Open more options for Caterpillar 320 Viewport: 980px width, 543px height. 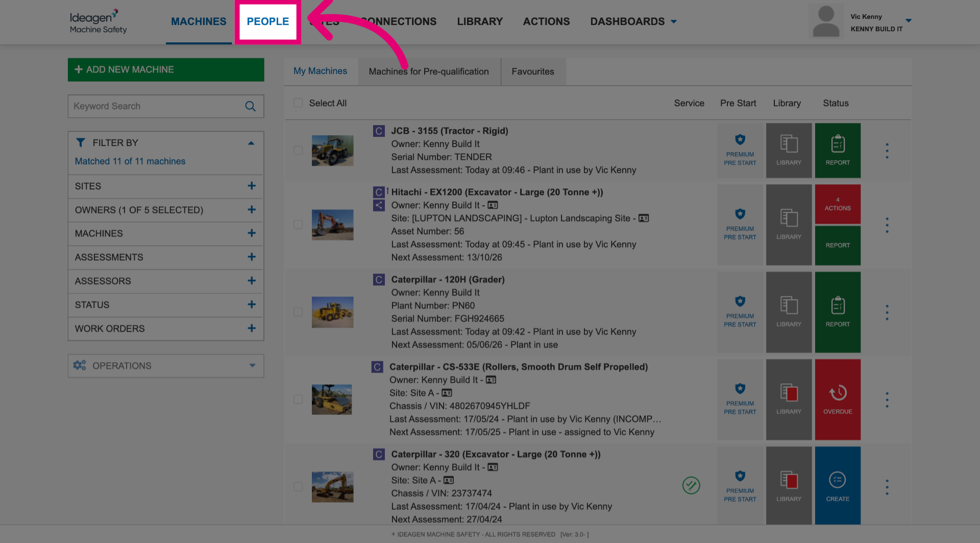[x=887, y=487]
